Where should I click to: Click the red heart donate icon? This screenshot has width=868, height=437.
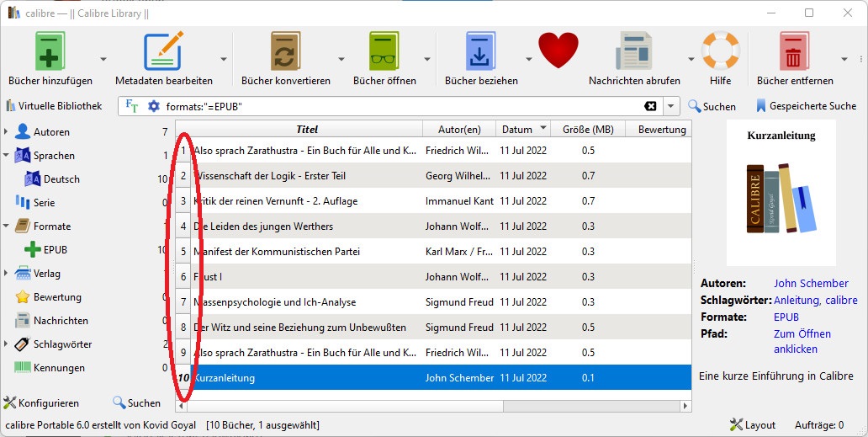pyautogui.click(x=558, y=51)
